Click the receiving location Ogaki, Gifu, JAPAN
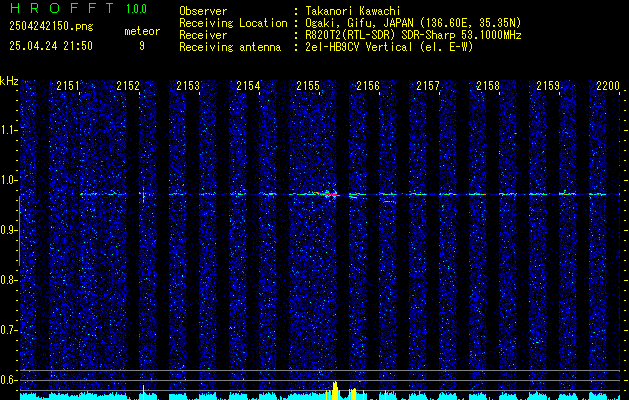 tap(413, 23)
